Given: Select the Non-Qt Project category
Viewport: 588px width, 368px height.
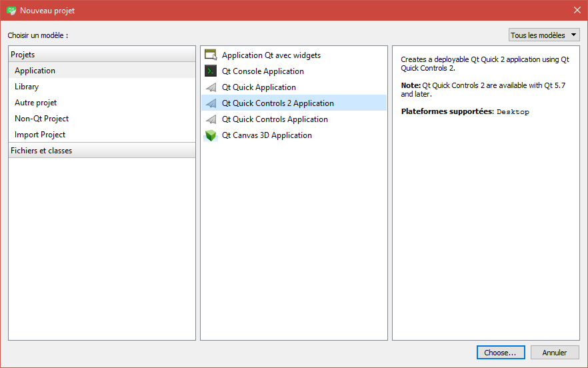Looking at the screenshot, I should pyautogui.click(x=101, y=119).
